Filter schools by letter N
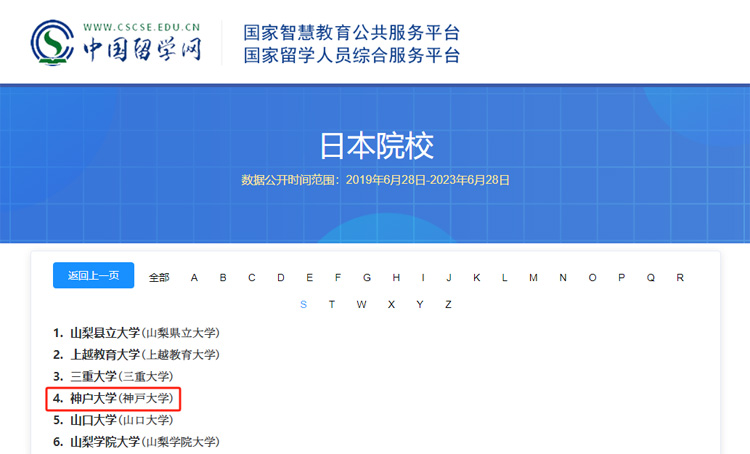This screenshot has height=454, width=750. [563, 277]
